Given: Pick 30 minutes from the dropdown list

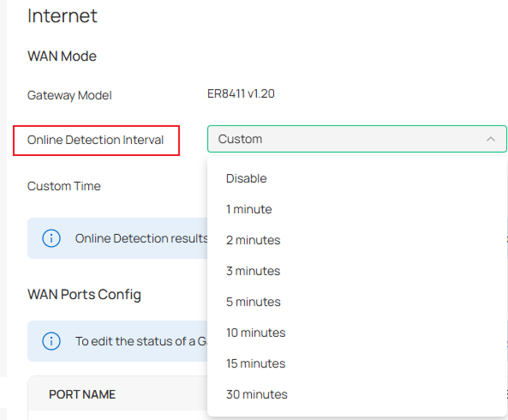Looking at the screenshot, I should [256, 394].
